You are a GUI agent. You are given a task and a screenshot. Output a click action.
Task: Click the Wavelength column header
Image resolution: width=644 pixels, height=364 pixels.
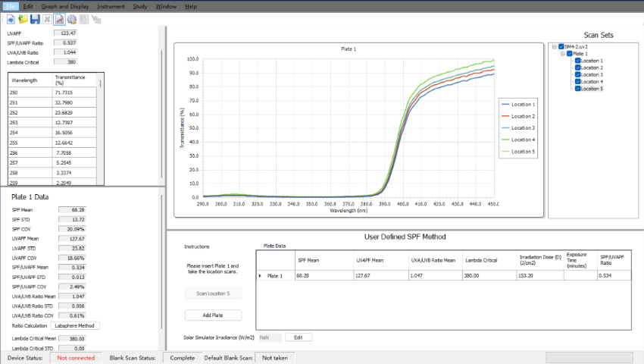pyautogui.click(x=30, y=80)
